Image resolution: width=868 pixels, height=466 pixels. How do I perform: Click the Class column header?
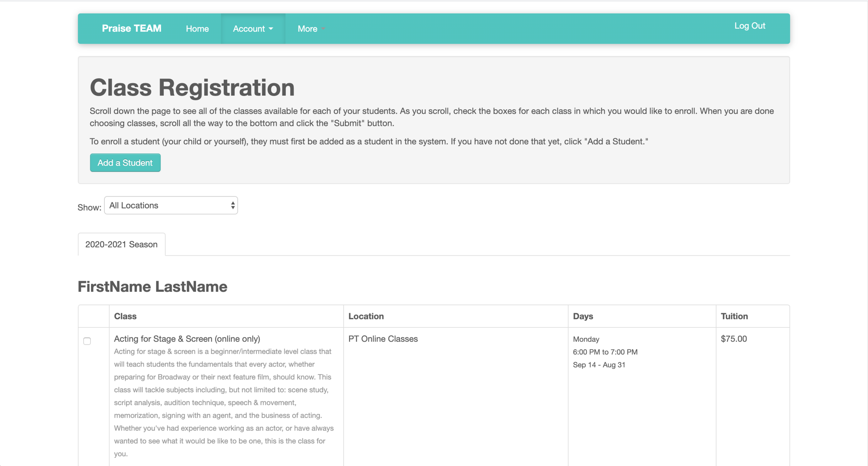coord(125,316)
